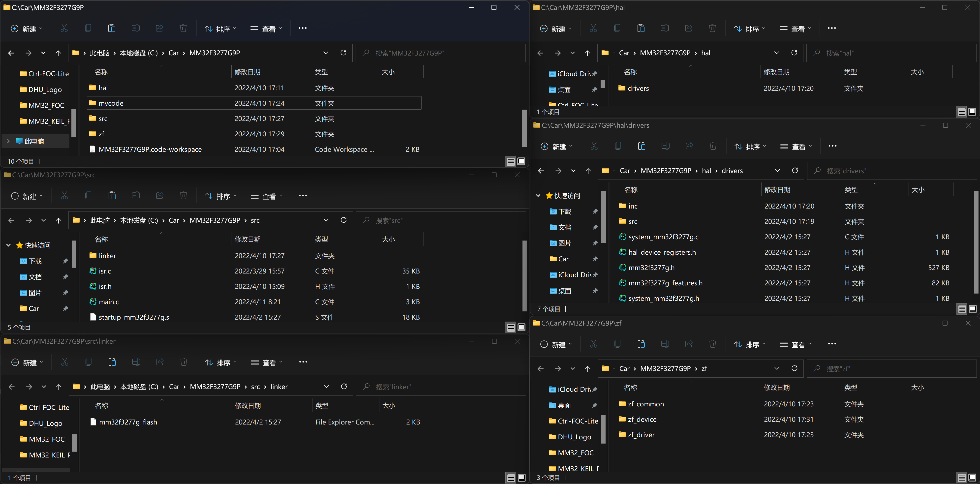Viewport: 980px width, 484px height.
Task: Click the Share icon in the hal\drivers window toolbar
Action: click(x=689, y=147)
